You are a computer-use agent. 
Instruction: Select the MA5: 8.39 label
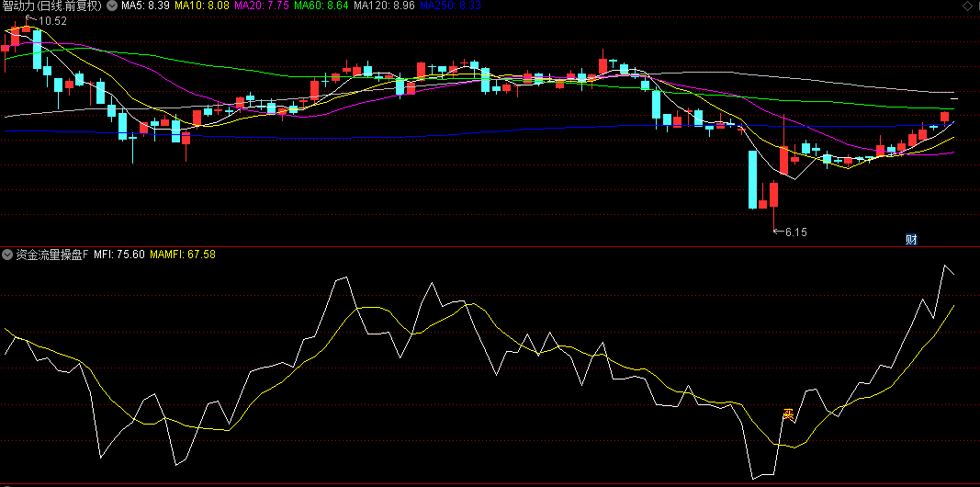pyautogui.click(x=145, y=6)
